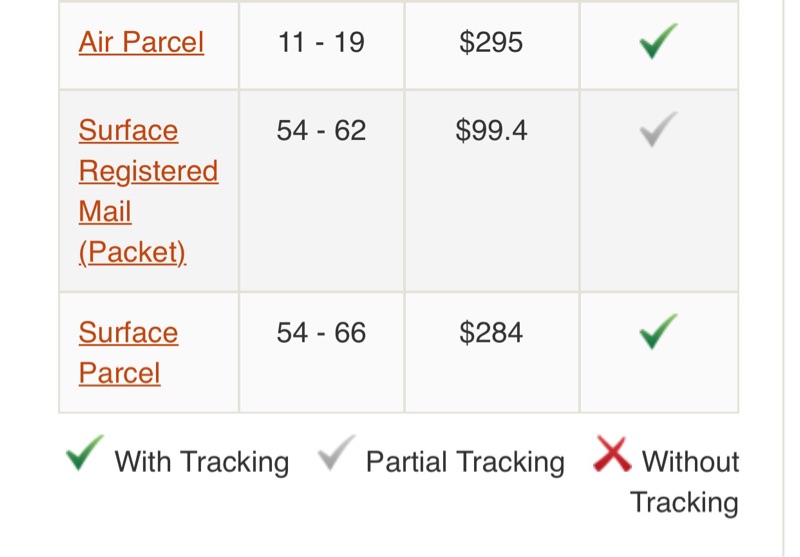Click 'Tracking' on the legend's last line
Viewport: 800px width, 557px height.
click(x=684, y=502)
